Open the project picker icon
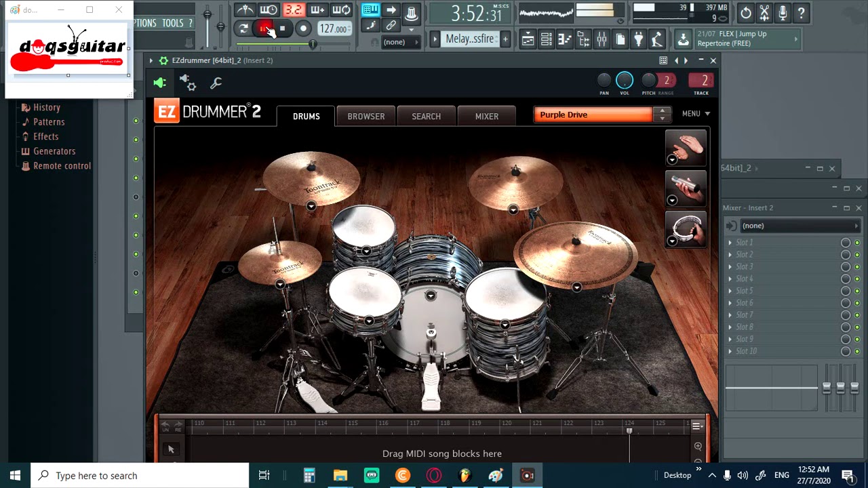Viewport: 868px width, 488px height. pyautogui.click(x=620, y=40)
